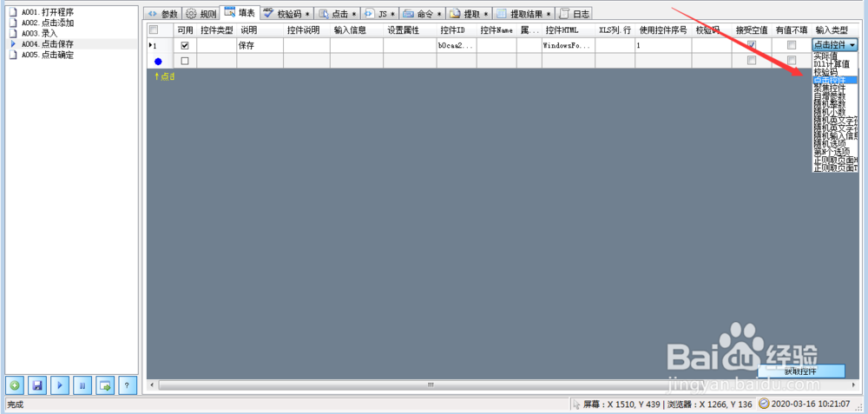This screenshot has width=868, height=414.
Task: Switch to the 参数 tab
Action: coord(162,14)
